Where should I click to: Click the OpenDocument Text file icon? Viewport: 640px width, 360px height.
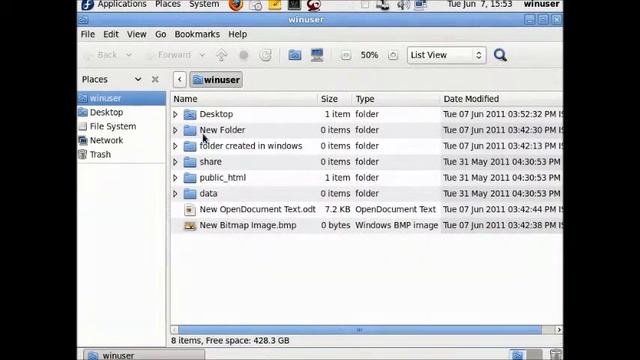coord(190,210)
